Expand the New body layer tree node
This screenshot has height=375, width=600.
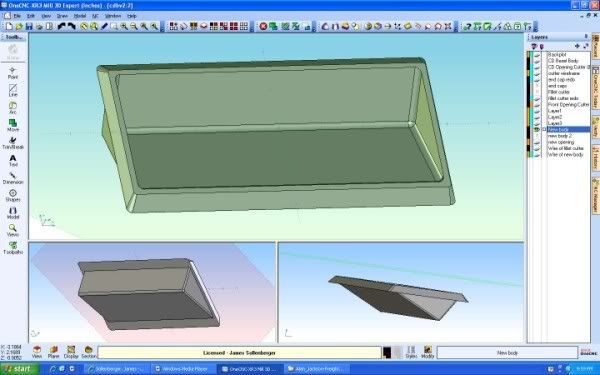[x=544, y=130]
